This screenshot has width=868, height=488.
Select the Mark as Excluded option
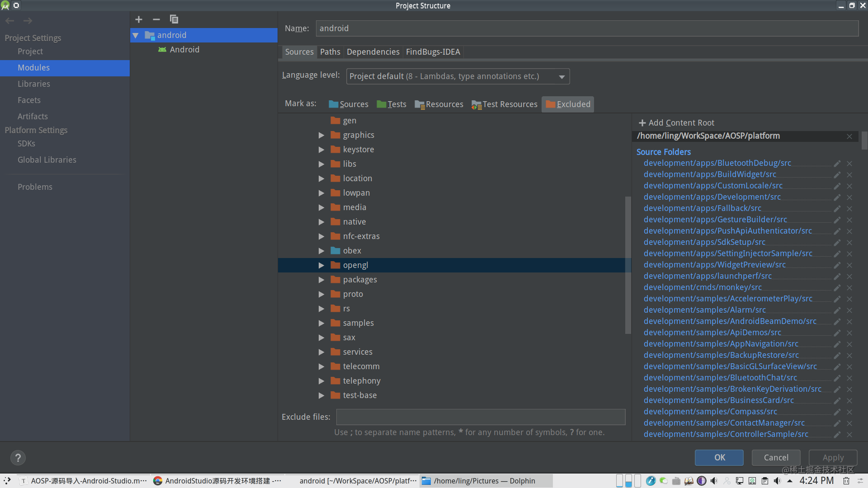(x=567, y=104)
